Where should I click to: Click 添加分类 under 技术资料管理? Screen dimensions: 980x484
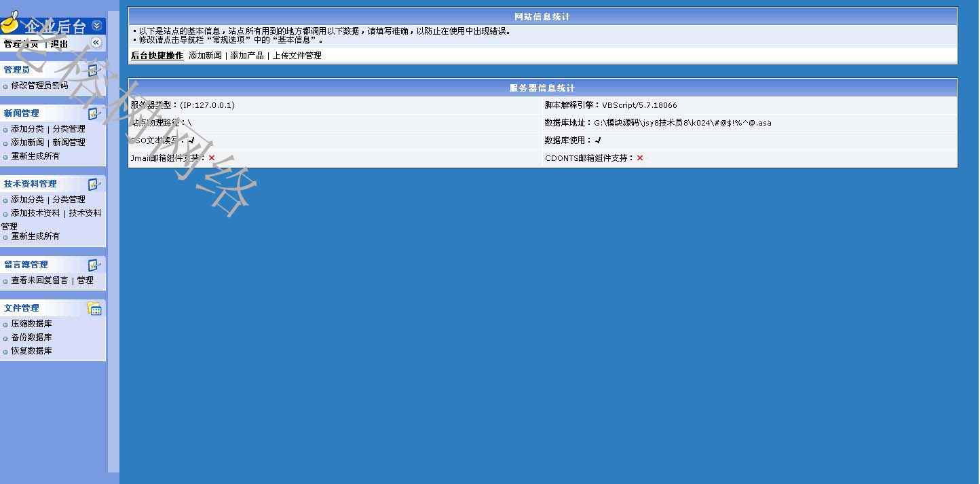coord(27,200)
